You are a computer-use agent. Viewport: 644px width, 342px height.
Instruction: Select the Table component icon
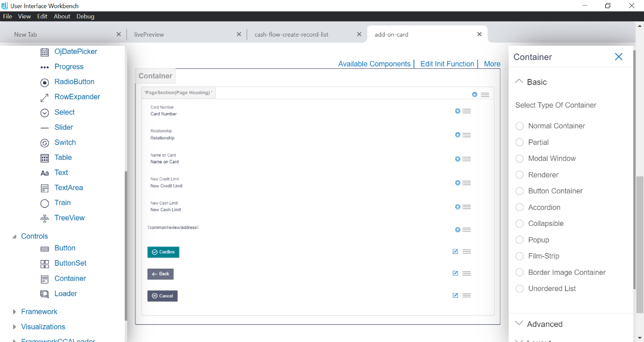[44, 157]
